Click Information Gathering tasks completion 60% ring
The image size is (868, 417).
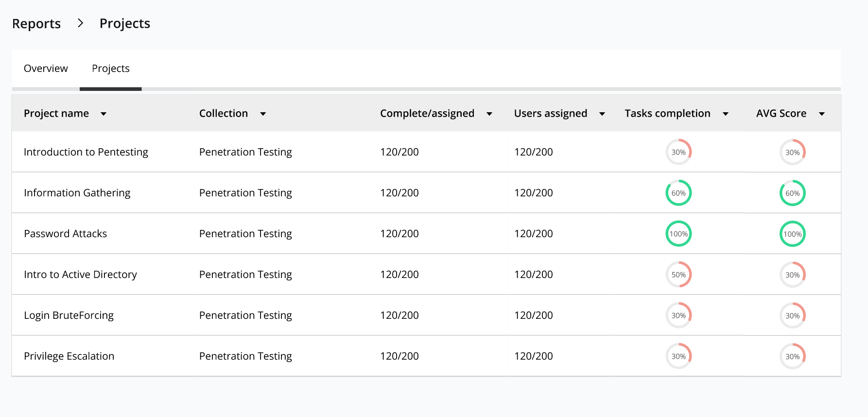(678, 193)
